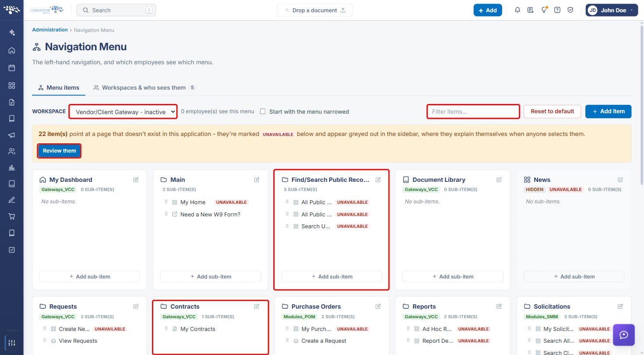
Task: Open the John Doe user menu
Action: tap(612, 10)
